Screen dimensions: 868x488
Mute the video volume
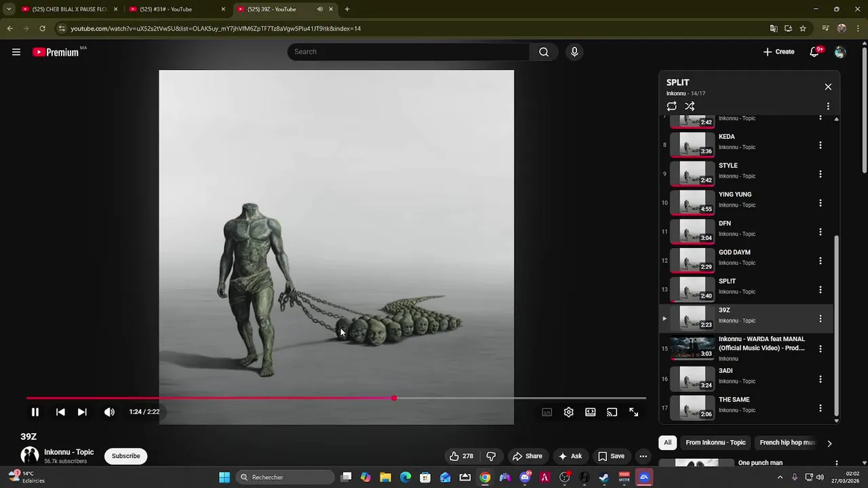coord(109,412)
